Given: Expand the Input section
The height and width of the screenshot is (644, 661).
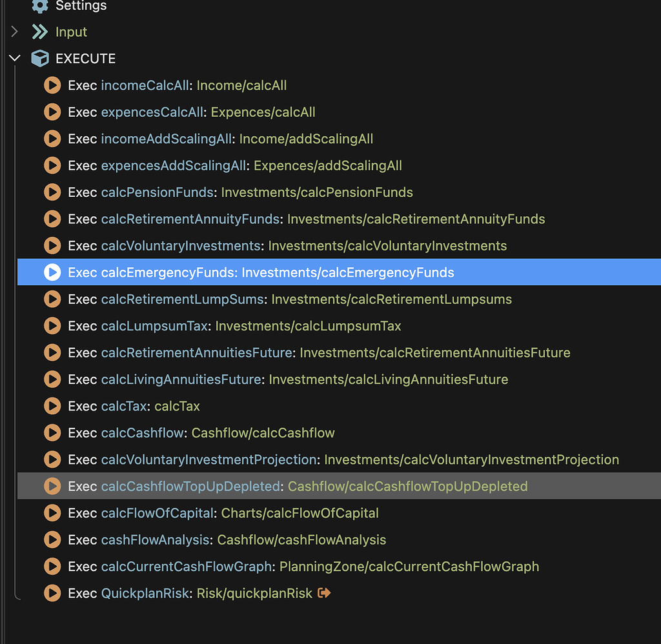Looking at the screenshot, I should tap(14, 31).
